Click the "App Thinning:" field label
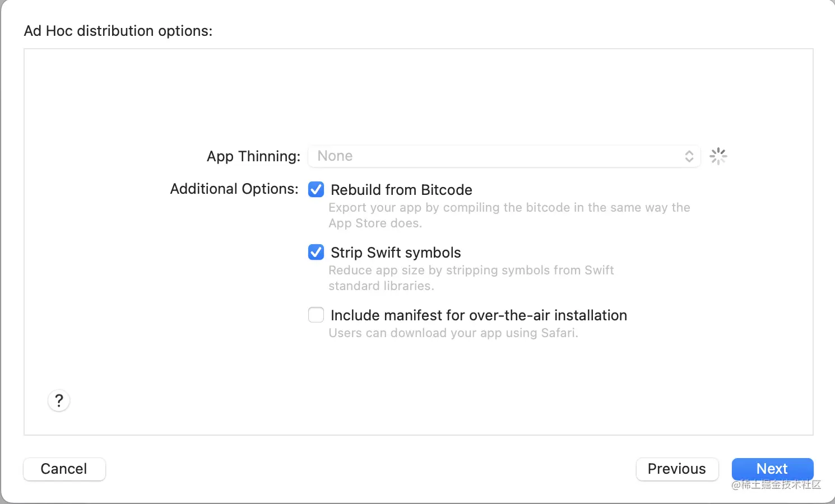This screenshot has height=504, width=835. [253, 156]
